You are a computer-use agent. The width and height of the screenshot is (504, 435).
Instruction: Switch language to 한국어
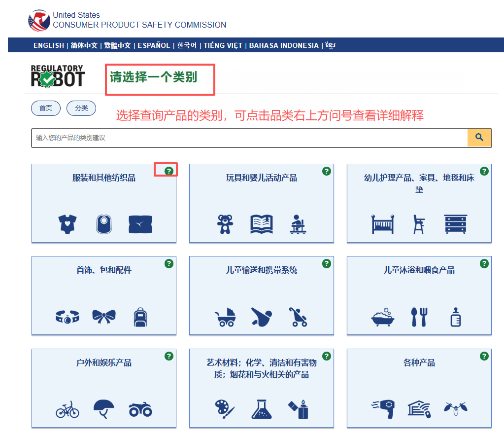187,45
